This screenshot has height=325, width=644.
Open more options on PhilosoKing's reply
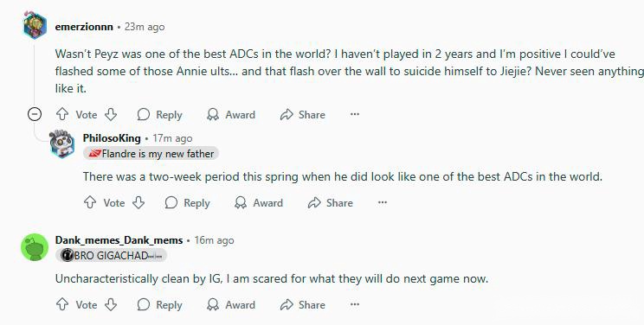[383, 202]
